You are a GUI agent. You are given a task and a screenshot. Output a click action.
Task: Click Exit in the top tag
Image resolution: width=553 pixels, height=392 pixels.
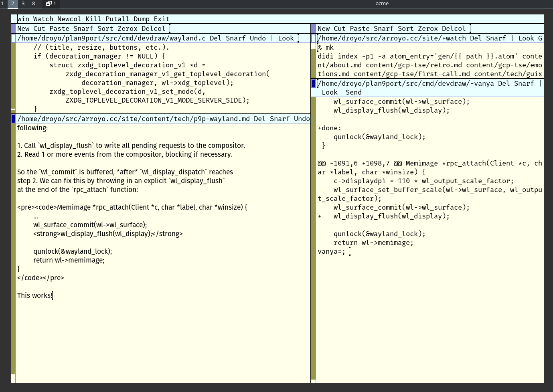click(162, 19)
